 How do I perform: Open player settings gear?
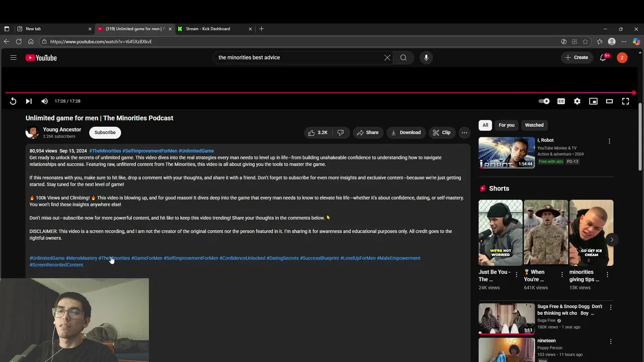click(x=577, y=102)
